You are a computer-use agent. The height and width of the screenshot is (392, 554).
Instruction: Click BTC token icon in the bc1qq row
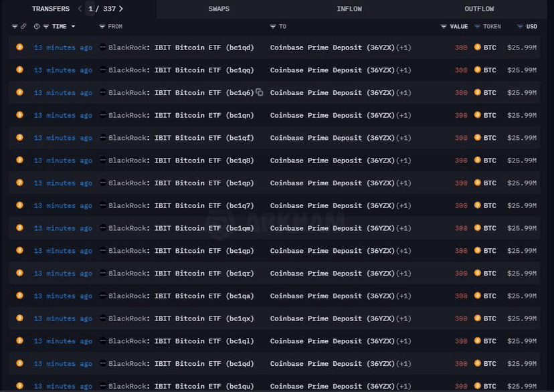477,70
